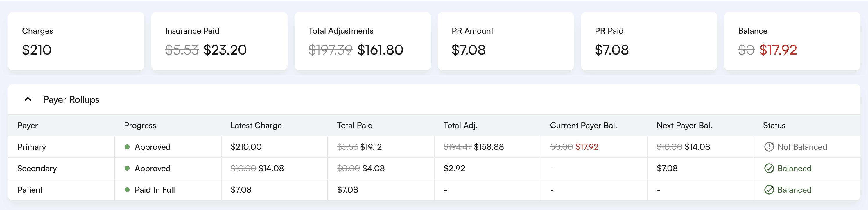Screen dimensions: 868x210
Task: Click the Paid In Full green dot
Action: point(127,190)
